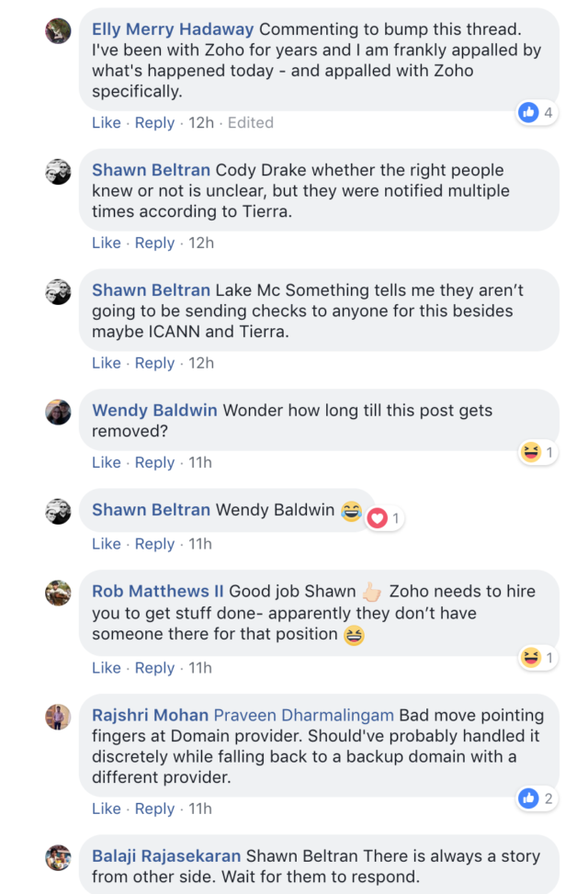Screen dimensions: 588x894
Task: Open Balaji Rajasekaran's profile picture
Action: tap(58, 857)
